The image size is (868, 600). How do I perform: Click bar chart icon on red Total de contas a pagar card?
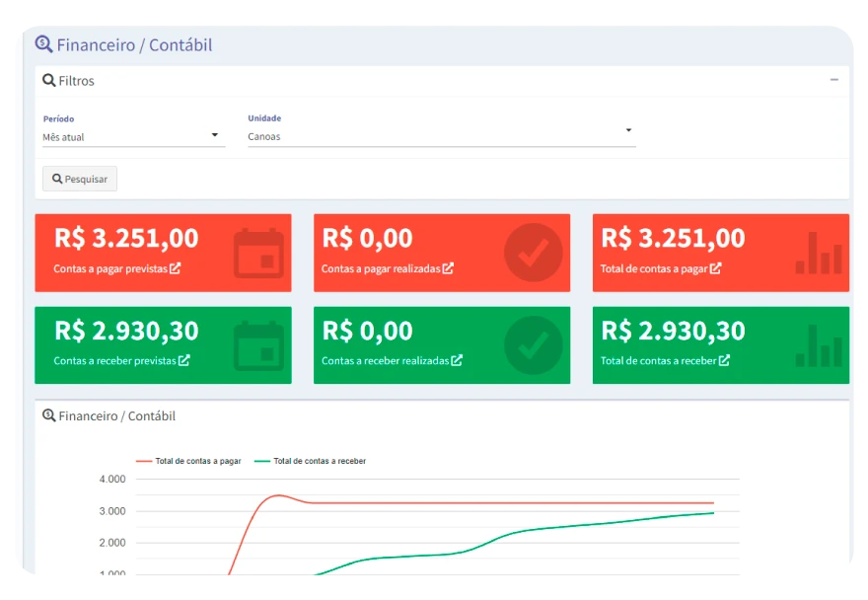(819, 254)
